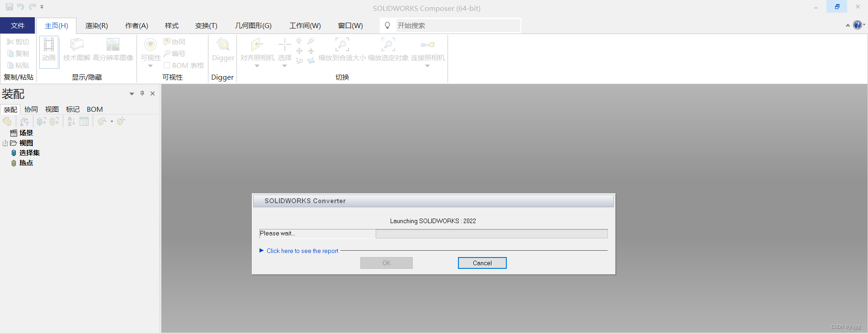Click the yellow create hotspot icon
The width and height of the screenshot is (868, 334).
point(54,121)
